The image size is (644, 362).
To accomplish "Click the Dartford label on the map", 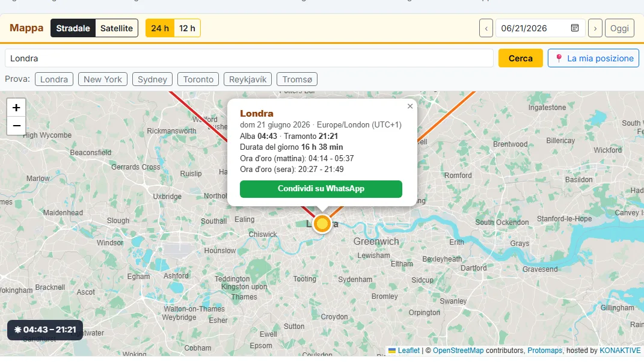I will (x=474, y=268).
